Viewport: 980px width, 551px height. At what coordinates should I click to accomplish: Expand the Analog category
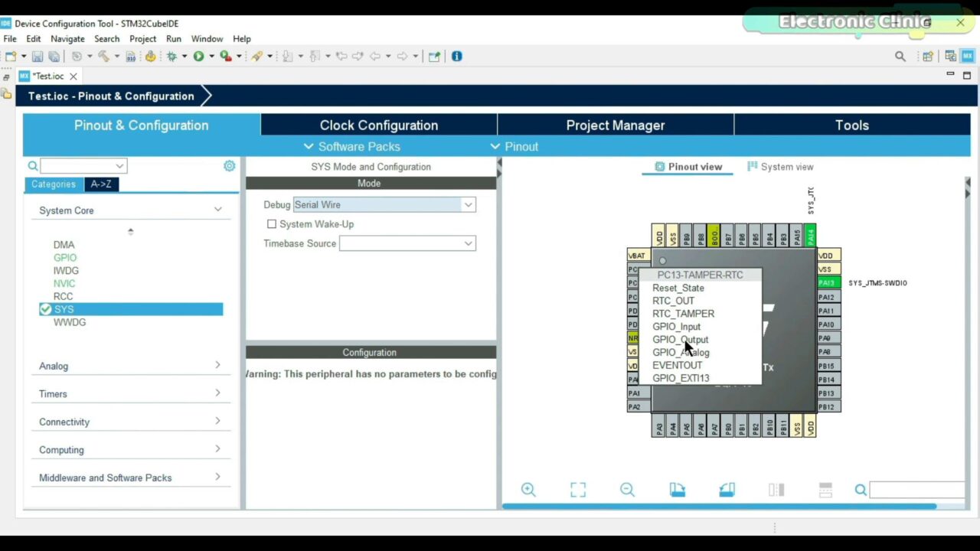tap(217, 365)
